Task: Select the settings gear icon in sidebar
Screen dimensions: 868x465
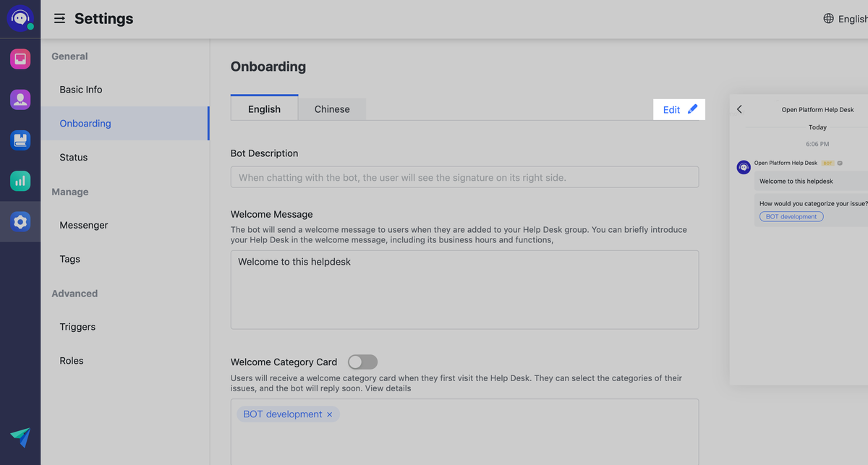Action: point(20,222)
